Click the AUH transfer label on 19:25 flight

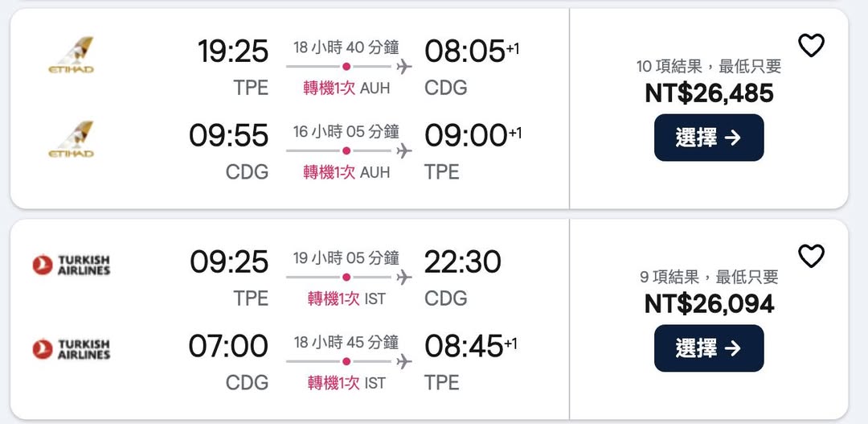point(346,89)
